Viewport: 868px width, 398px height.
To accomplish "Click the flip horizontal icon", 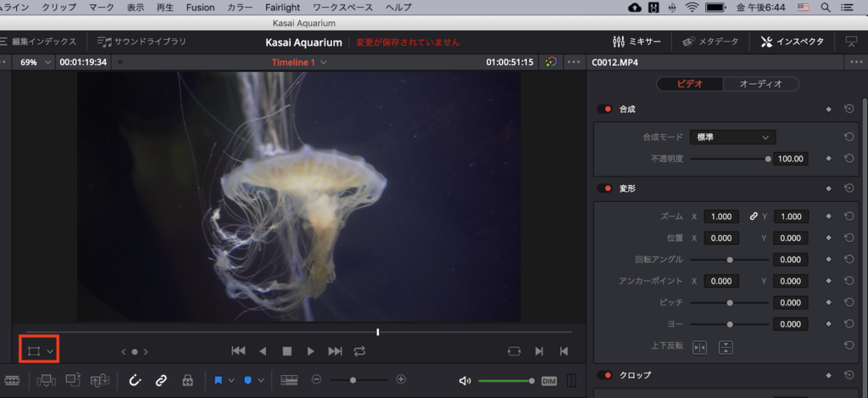I will [700, 345].
